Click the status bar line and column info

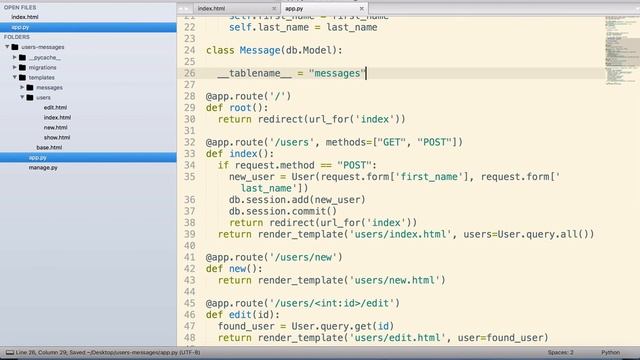coord(108,353)
